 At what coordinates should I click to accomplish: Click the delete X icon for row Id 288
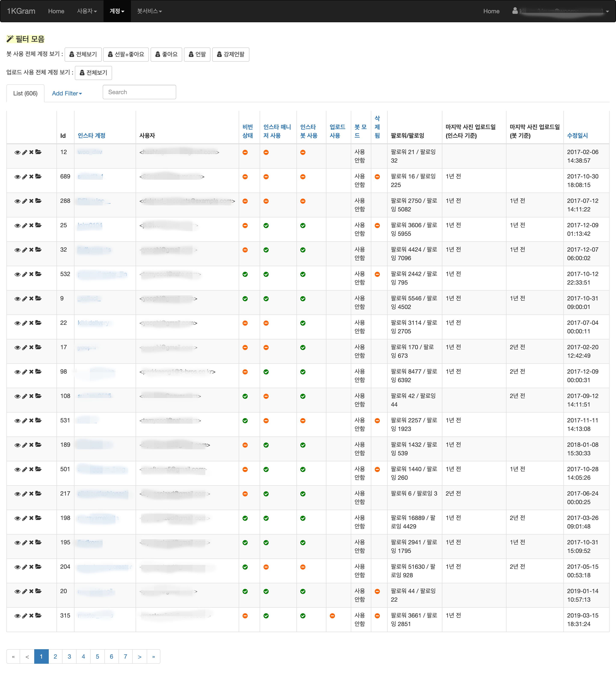coord(31,201)
